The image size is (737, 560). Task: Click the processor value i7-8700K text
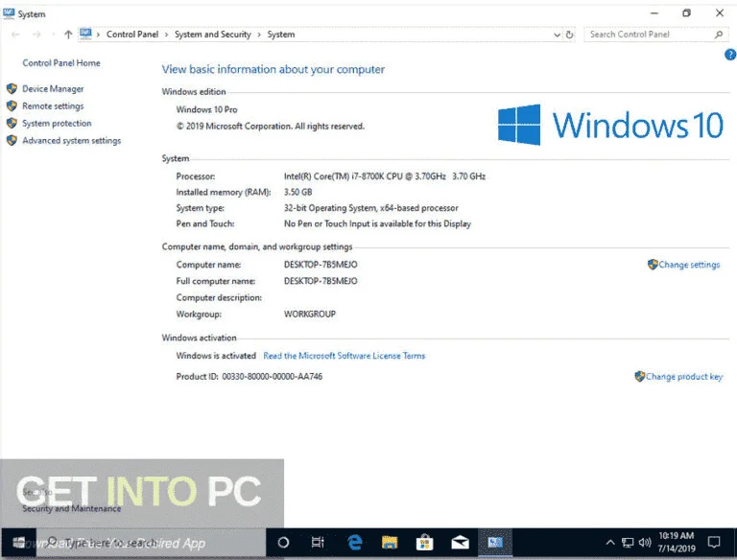[385, 176]
